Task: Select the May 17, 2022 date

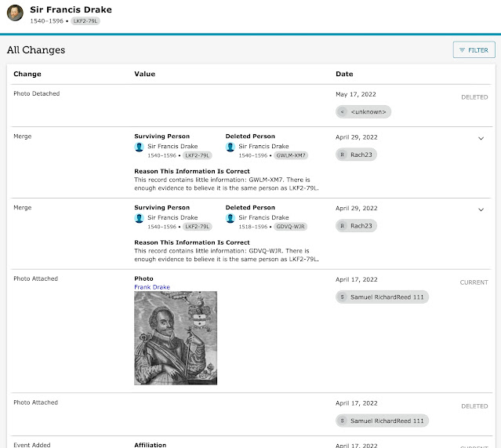Action: [356, 94]
